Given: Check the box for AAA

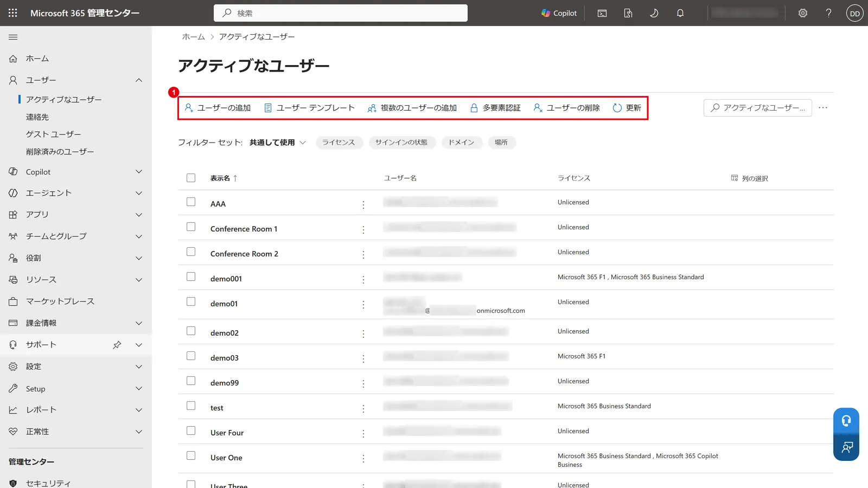Looking at the screenshot, I should point(191,202).
